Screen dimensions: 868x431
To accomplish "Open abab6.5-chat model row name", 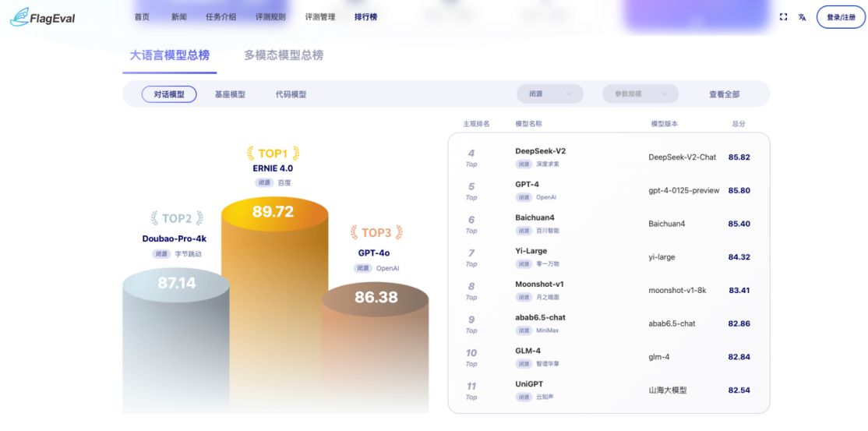I will [540, 317].
